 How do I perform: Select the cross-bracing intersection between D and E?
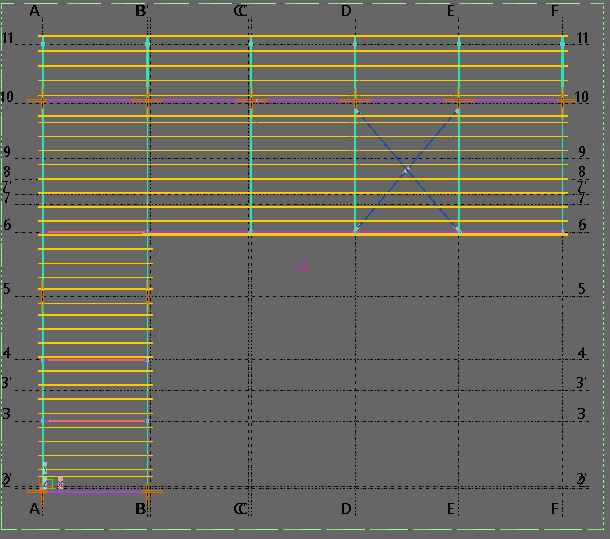[407, 171]
